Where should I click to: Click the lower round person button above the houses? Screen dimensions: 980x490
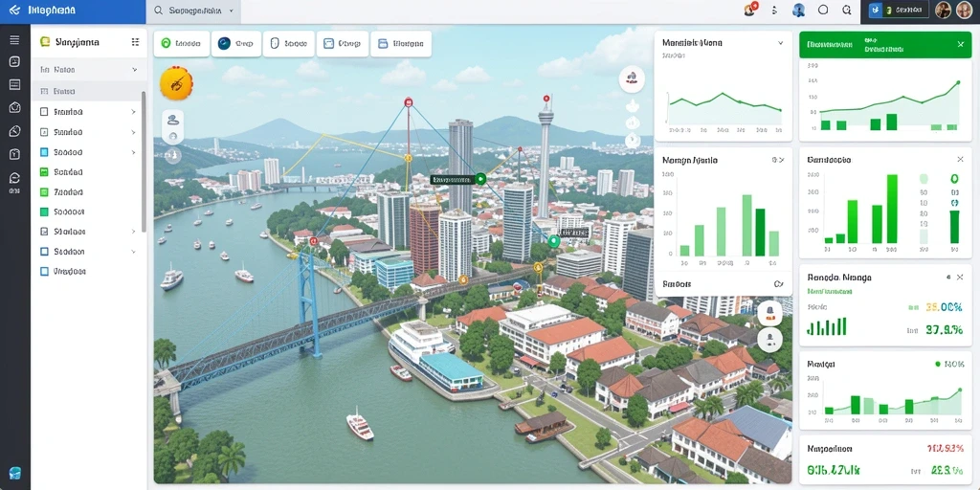click(x=770, y=340)
